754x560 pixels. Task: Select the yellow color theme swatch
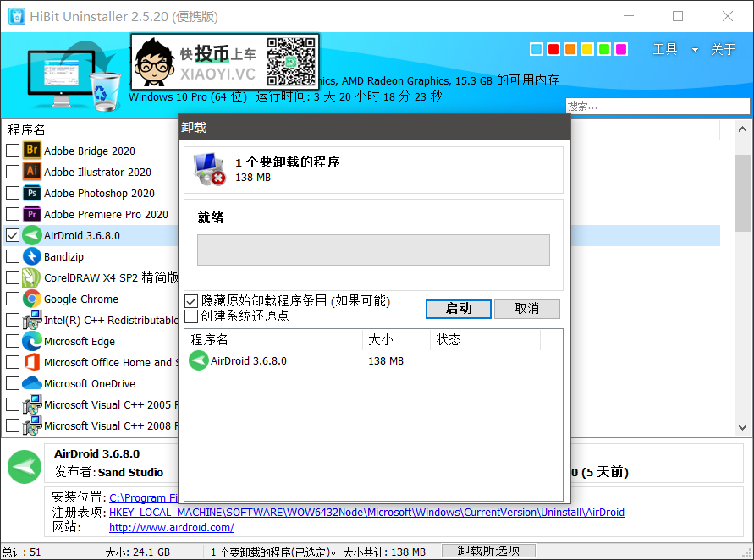click(587, 49)
